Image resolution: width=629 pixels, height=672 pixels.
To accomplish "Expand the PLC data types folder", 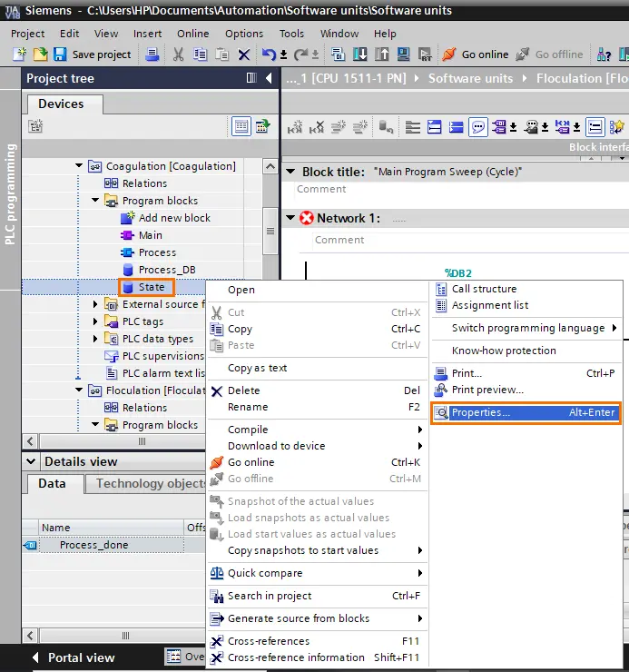I will [95, 339].
